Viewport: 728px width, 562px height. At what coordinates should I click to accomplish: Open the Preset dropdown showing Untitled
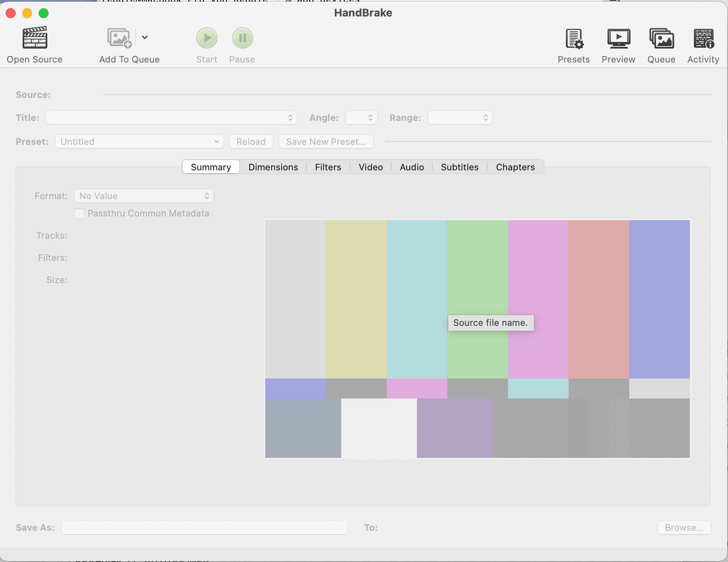point(139,142)
